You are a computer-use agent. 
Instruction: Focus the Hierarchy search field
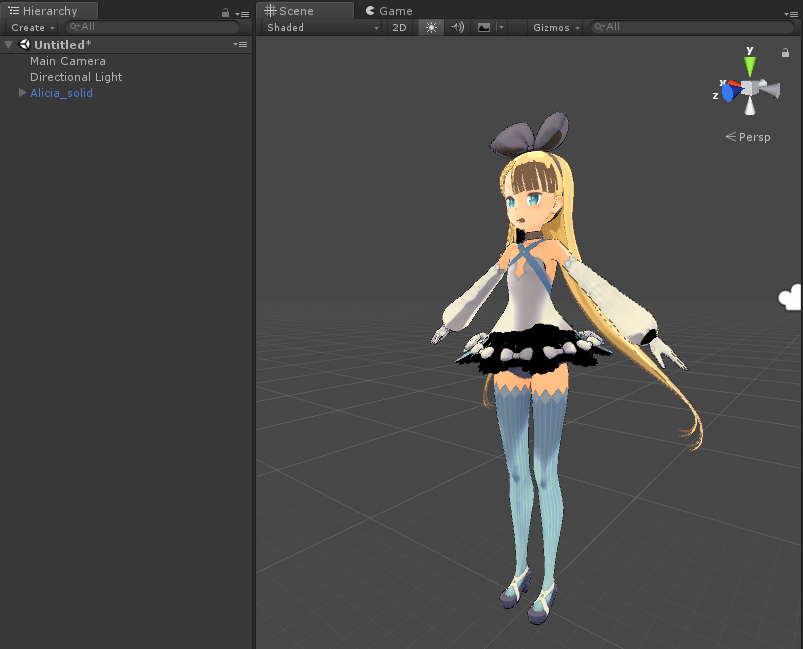pos(153,27)
